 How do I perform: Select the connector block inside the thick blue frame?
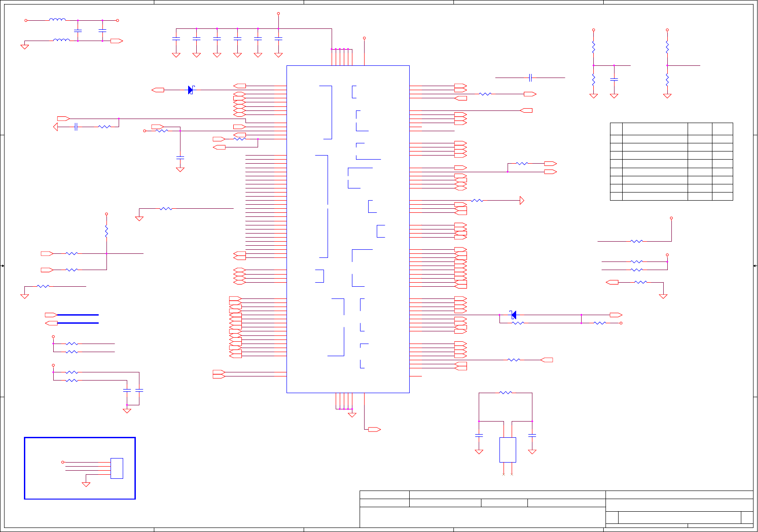[117, 468]
